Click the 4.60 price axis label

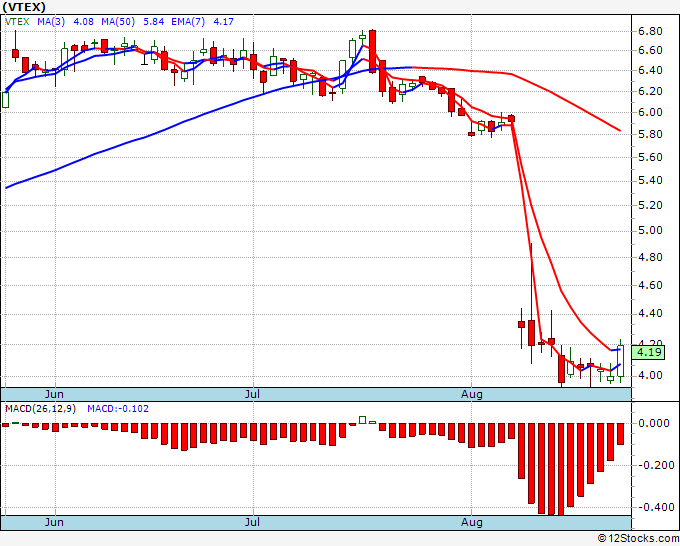[650, 285]
